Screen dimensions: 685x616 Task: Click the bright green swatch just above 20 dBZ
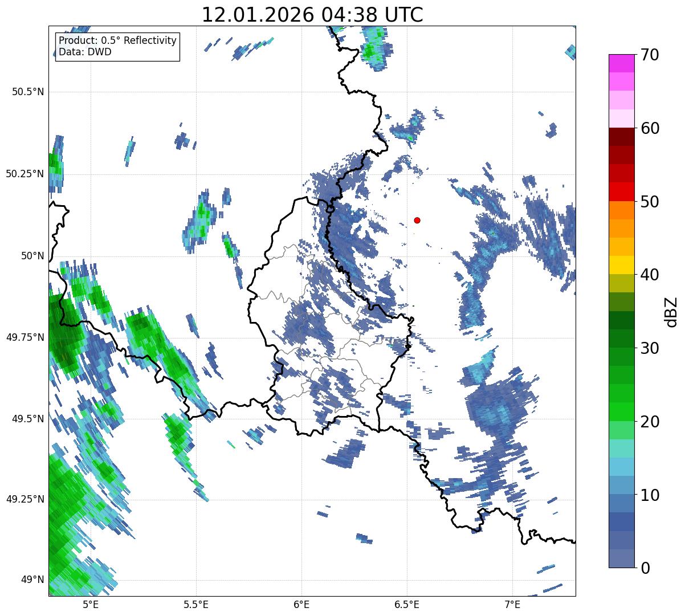coord(621,412)
